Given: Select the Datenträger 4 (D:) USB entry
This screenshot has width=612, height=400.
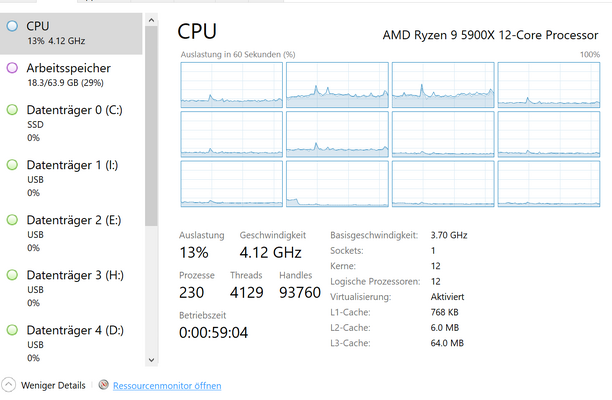Looking at the screenshot, I should coord(71,343).
